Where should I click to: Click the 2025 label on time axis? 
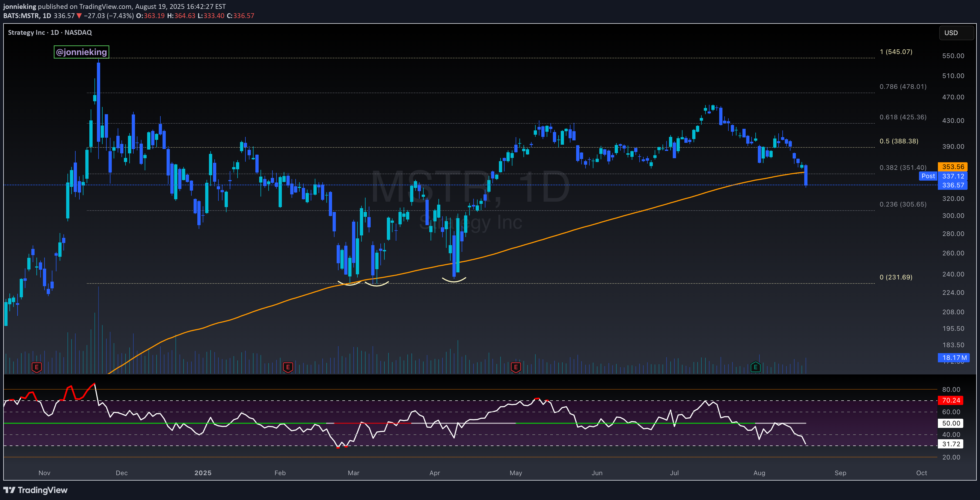(x=203, y=473)
